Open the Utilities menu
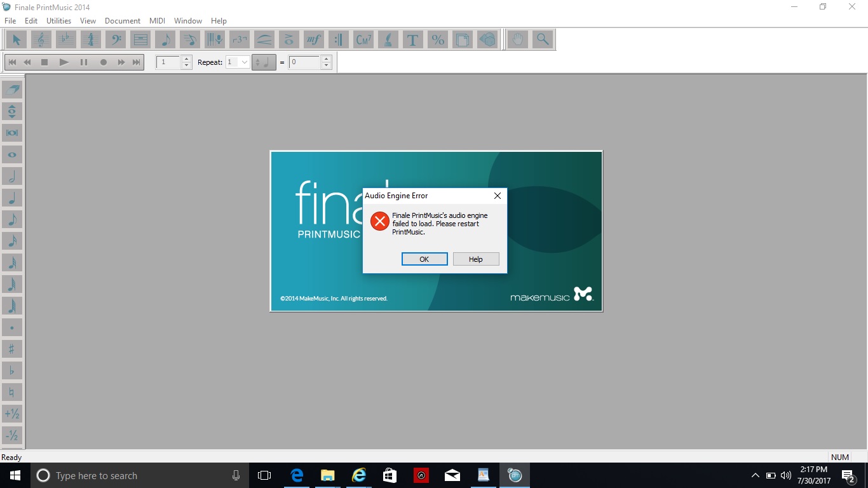 pyautogui.click(x=58, y=21)
